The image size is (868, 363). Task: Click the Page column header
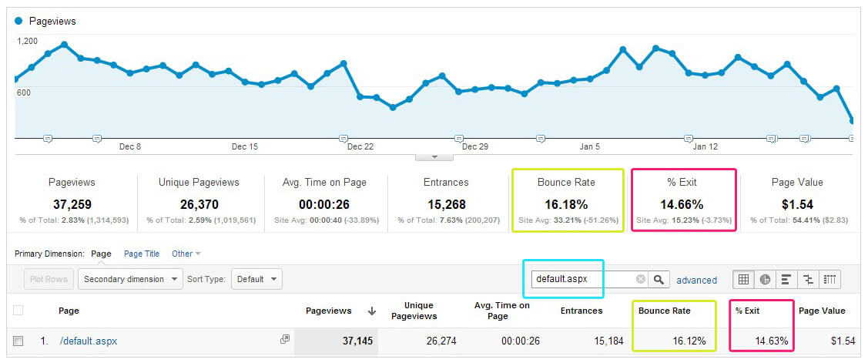(69, 311)
